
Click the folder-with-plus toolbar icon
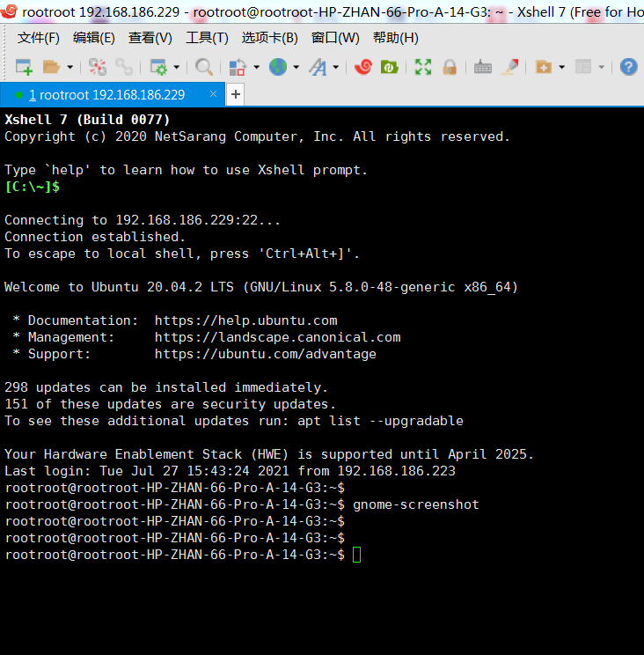click(x=544, y=67)
